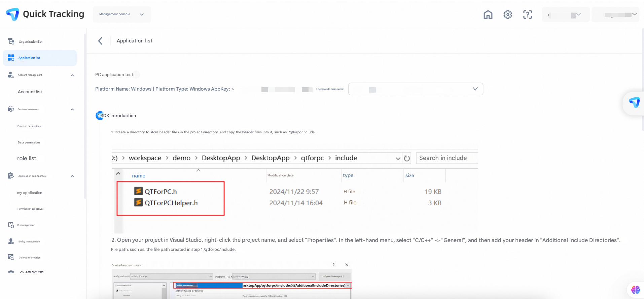Click the Collect information sidebar icon
This screenshot has height=299, width=644.
[11, 257]
